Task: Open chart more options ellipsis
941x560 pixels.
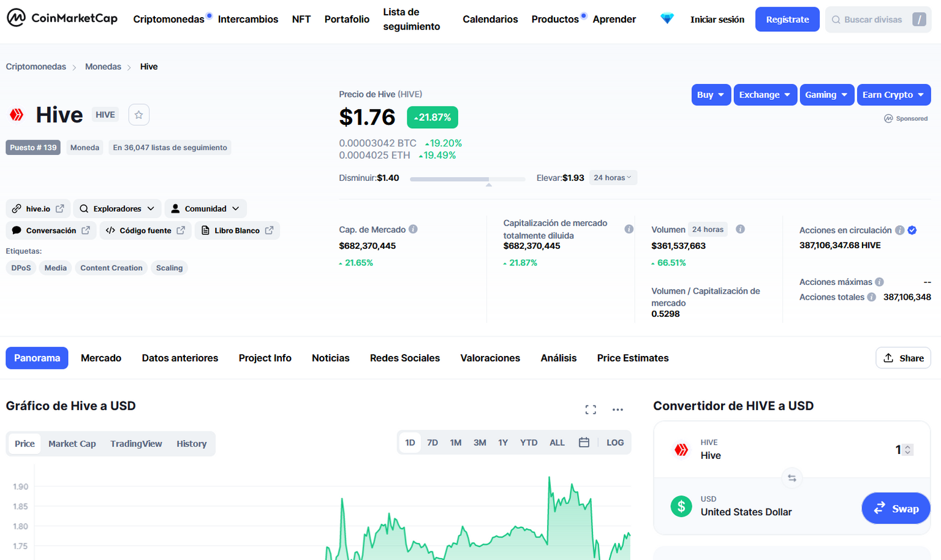Action: (x=618, y=409)
